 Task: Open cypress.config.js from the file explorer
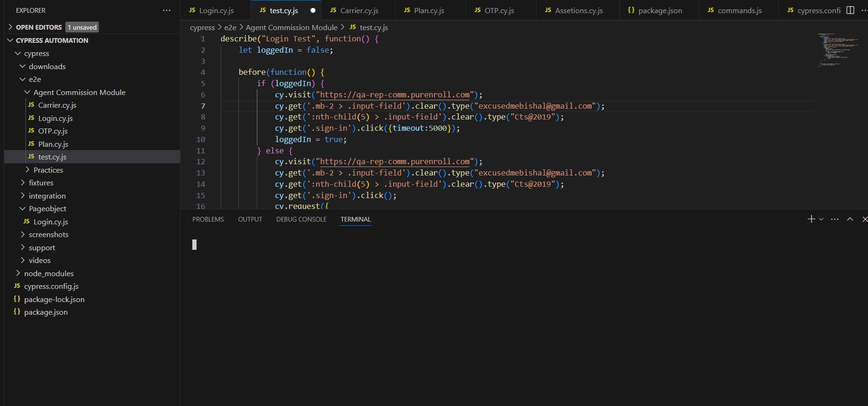tap(51, 287)
